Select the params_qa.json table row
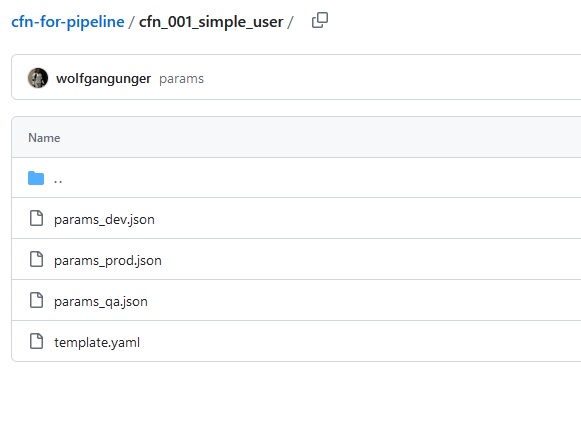 click(x=296, y=300)
